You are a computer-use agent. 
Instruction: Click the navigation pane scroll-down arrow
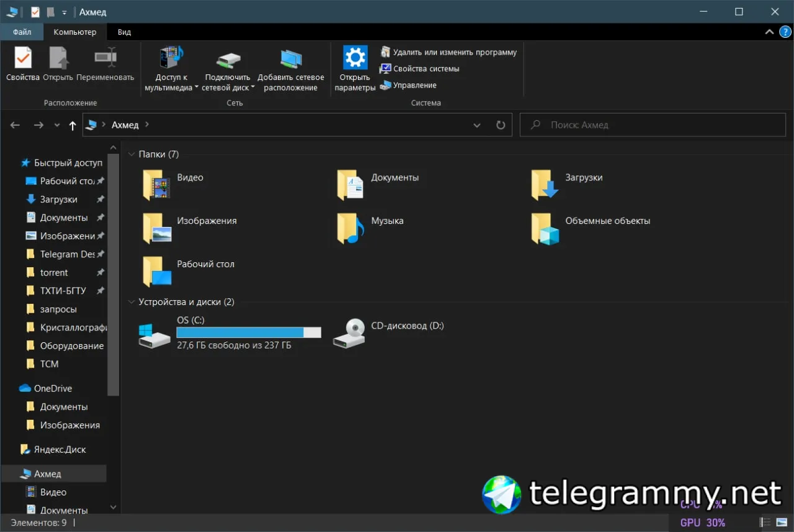[113, 507]
